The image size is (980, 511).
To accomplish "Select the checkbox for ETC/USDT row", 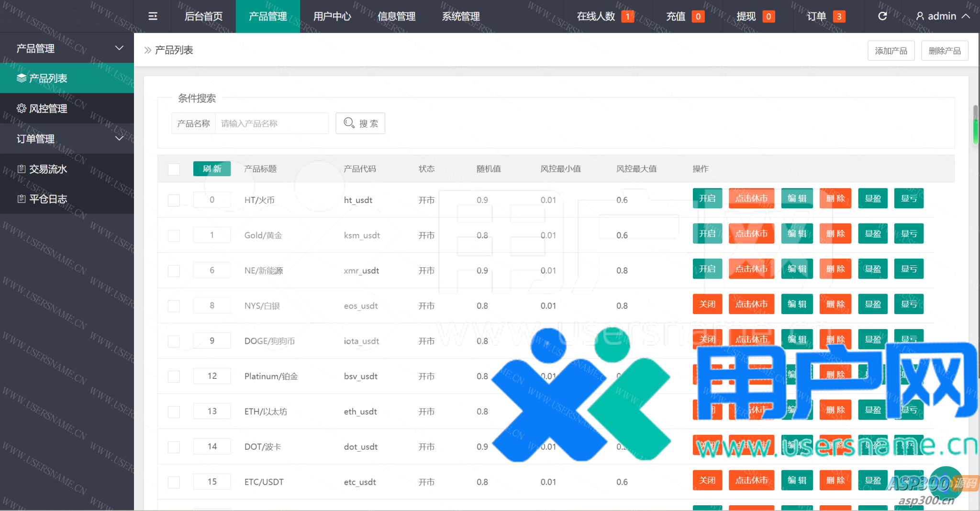I will (x=174, y=482).
